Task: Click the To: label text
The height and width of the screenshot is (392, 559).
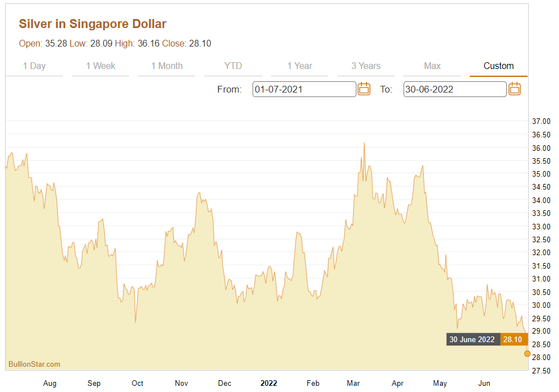Action: pyautogui.click(x=386, y=89)
